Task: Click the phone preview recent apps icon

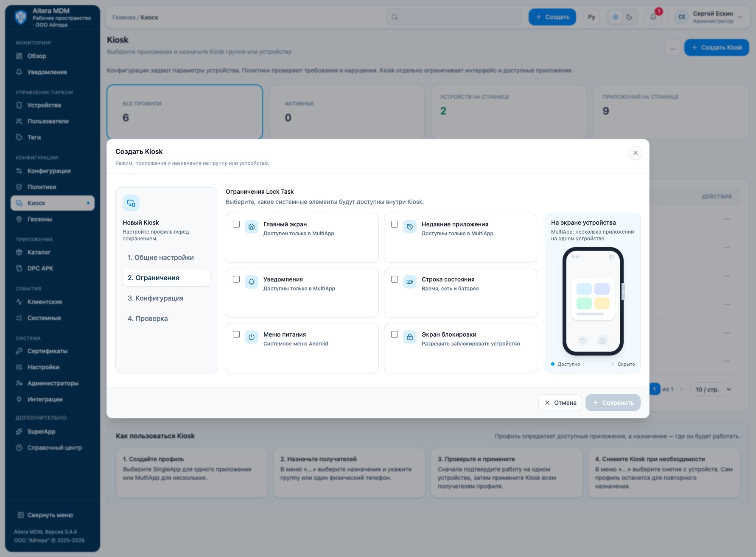Action: tap(583, 340)
